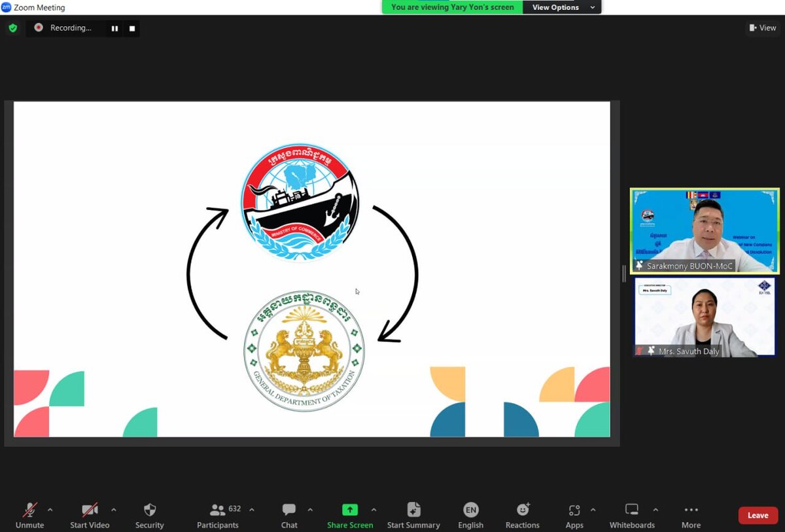Open the Reactions emoji picker
The height and width of the screenshot is (532, 785).
[x=522, y=516]
